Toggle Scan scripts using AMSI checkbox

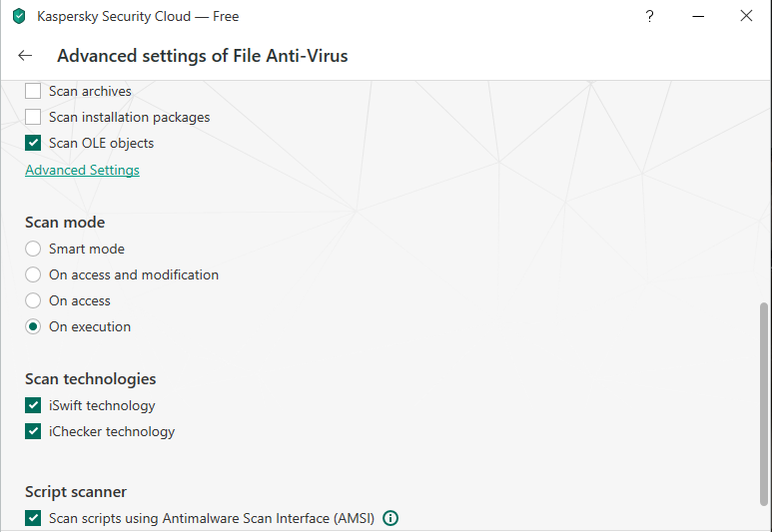pos(33,518)
